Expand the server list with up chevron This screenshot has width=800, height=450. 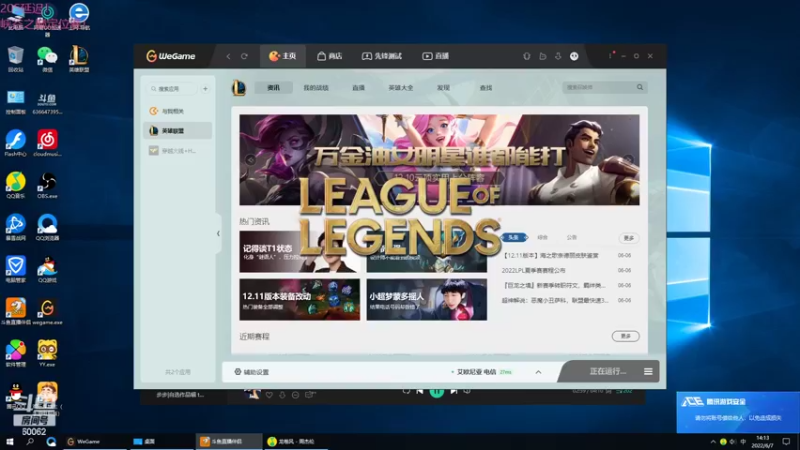click(x=538, y=372)
